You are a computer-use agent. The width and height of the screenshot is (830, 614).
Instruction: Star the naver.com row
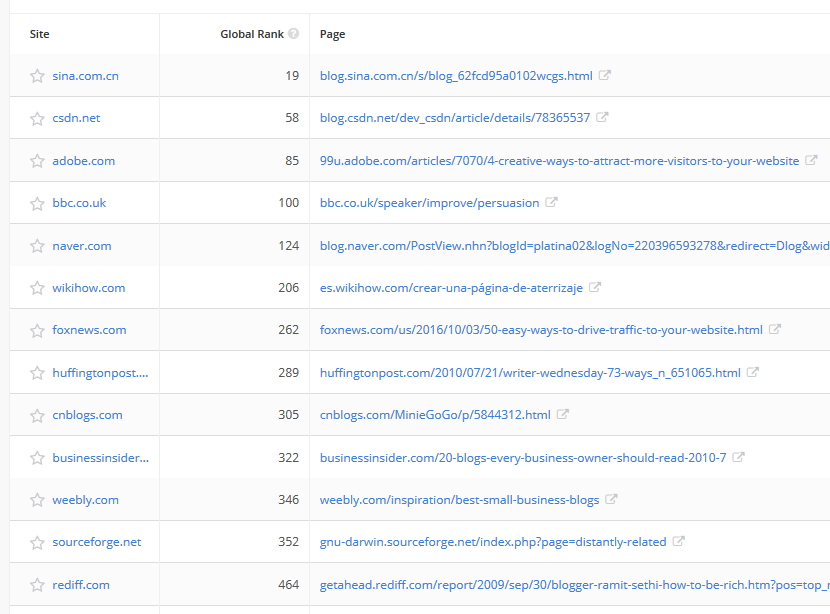(x=37, y=245)
